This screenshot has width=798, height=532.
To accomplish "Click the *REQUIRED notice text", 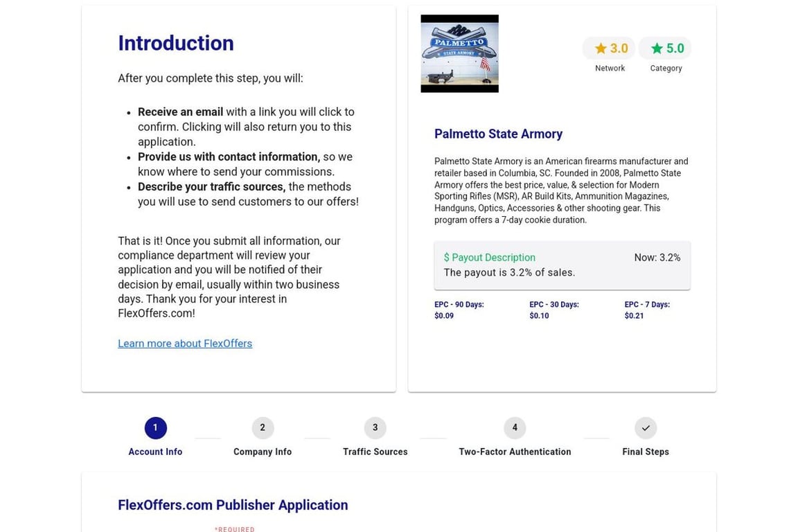I will point(235,529).
